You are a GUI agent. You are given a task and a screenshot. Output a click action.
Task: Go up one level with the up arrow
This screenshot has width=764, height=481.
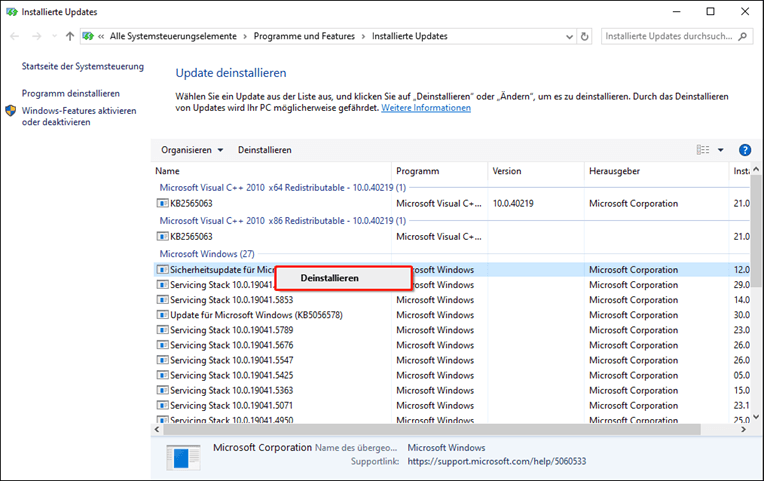pyautogui.click(x=70, y=36)
